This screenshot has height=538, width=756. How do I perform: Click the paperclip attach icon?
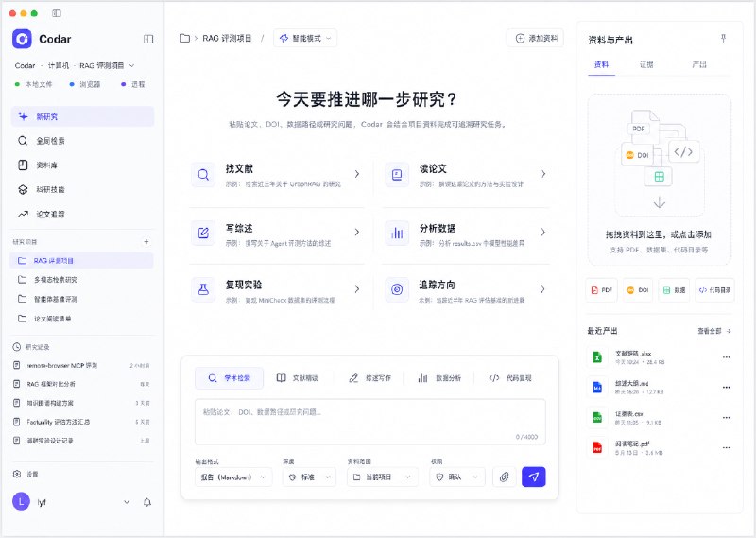tap(505, 477)
